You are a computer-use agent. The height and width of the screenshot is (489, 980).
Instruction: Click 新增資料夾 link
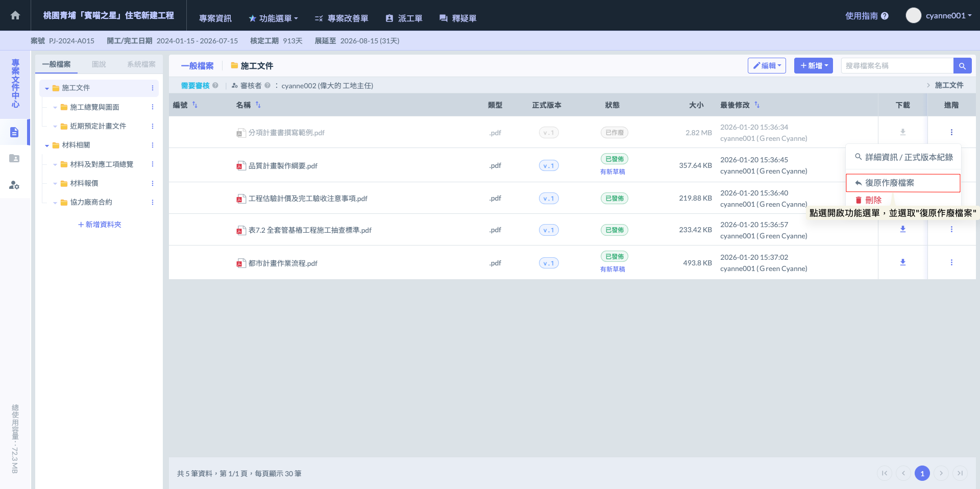coord(100,225)
